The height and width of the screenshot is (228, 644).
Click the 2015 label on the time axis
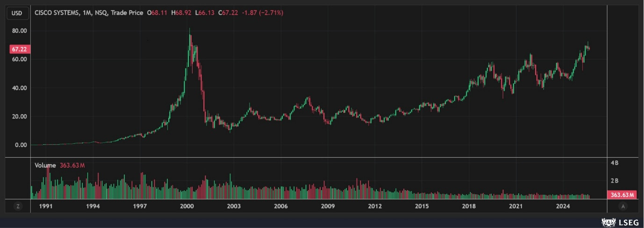pyautogui.click(x=422, y=206)
